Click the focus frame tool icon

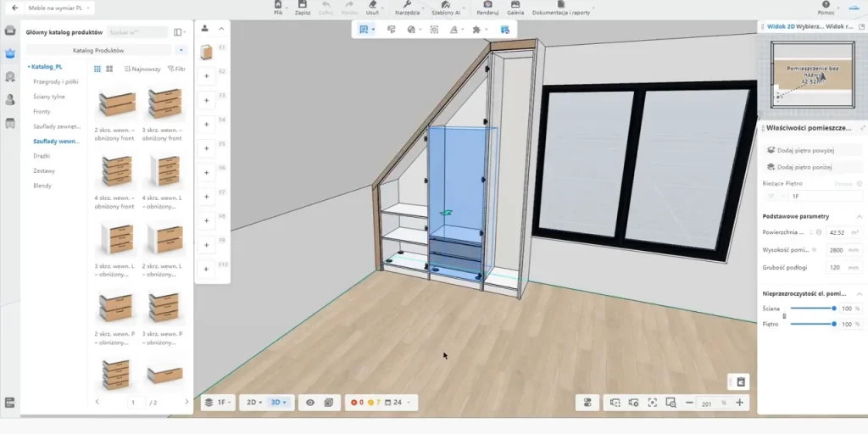pyautogui.click(x=435, y=30)
